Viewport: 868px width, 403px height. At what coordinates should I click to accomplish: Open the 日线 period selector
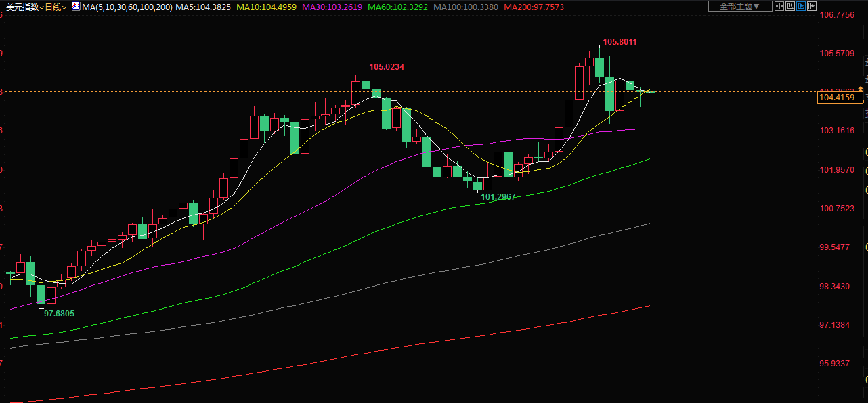click(x=53, y=7)
